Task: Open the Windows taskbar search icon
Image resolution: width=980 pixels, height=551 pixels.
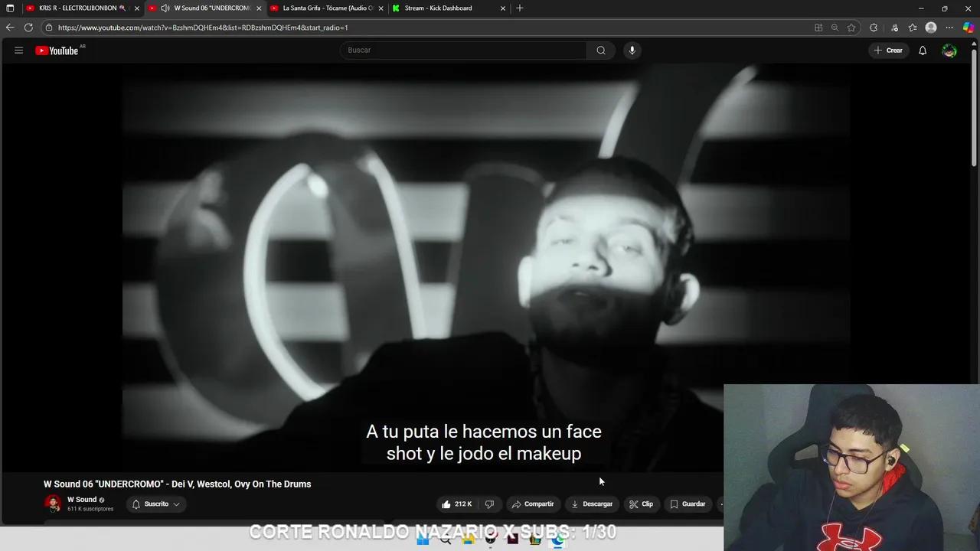Action: click(446, 540)
